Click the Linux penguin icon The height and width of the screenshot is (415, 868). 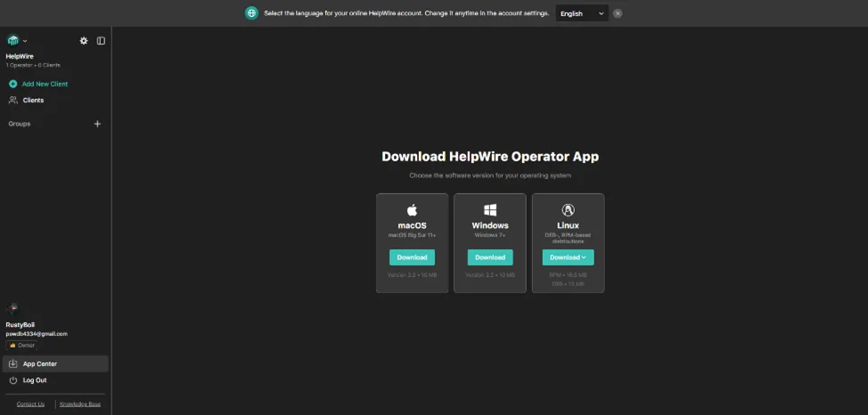(x=568, y=210)
